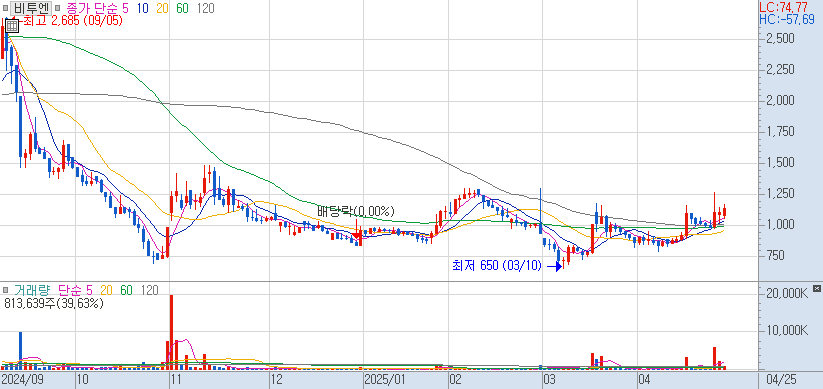Click the 813,639주(39,63%) volume value
The image size is (823, 389).
coord(54,303)
